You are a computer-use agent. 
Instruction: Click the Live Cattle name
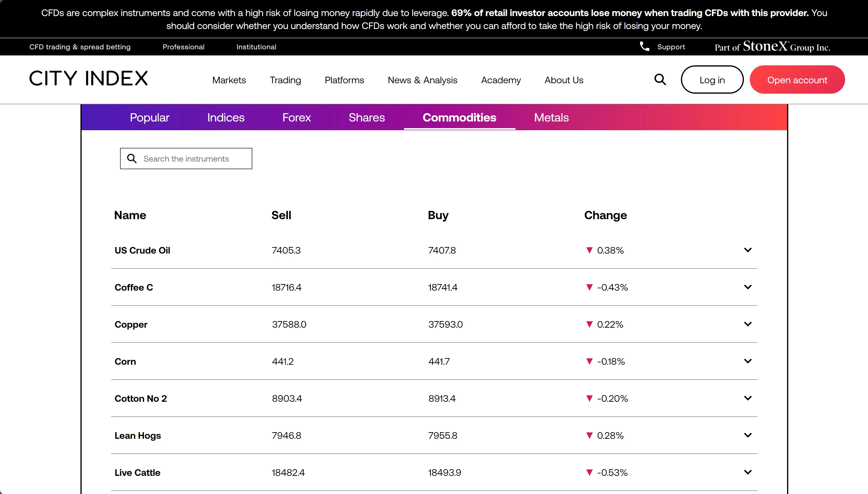click(x=137, y=472)
